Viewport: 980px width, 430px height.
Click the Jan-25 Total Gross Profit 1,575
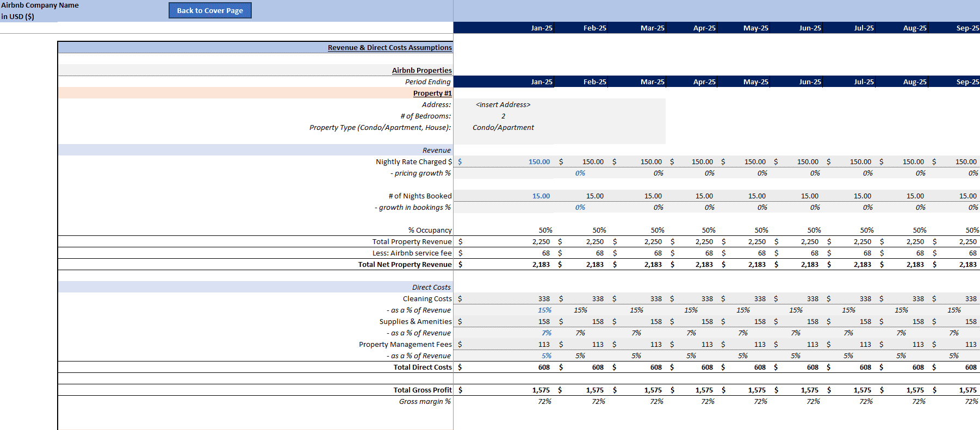541,390
